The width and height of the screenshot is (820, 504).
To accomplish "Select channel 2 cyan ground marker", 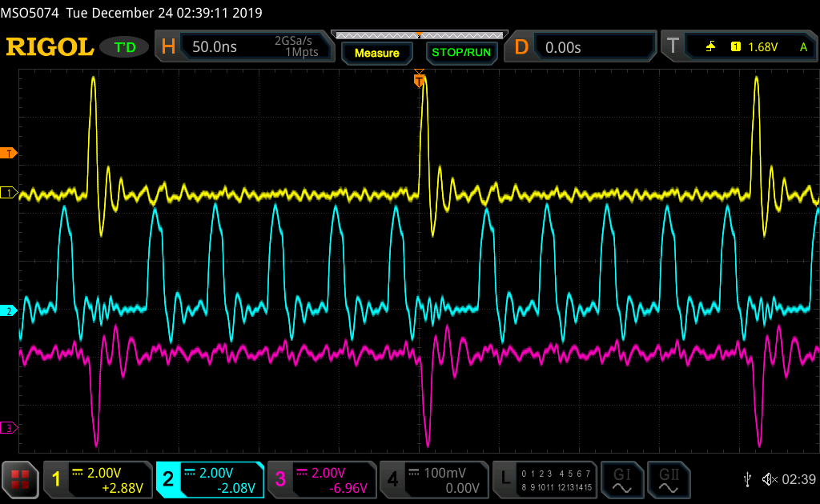I will (x=9, y=310).
